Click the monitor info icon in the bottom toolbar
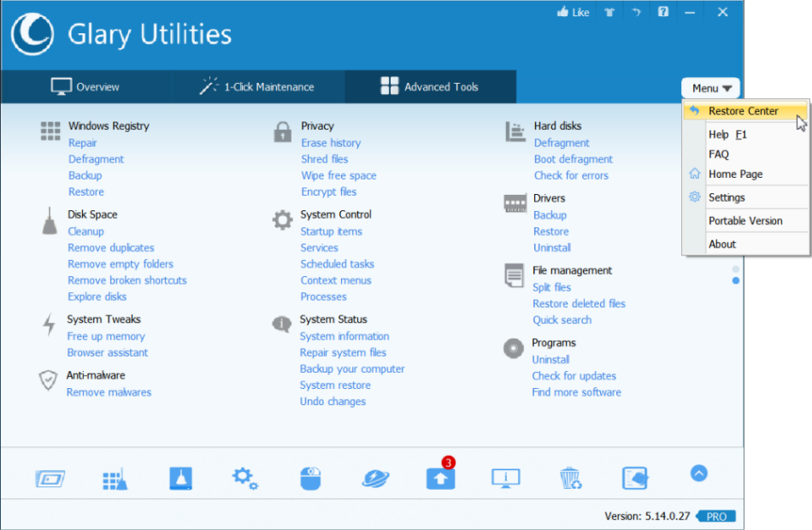 (x=505, y=479)
